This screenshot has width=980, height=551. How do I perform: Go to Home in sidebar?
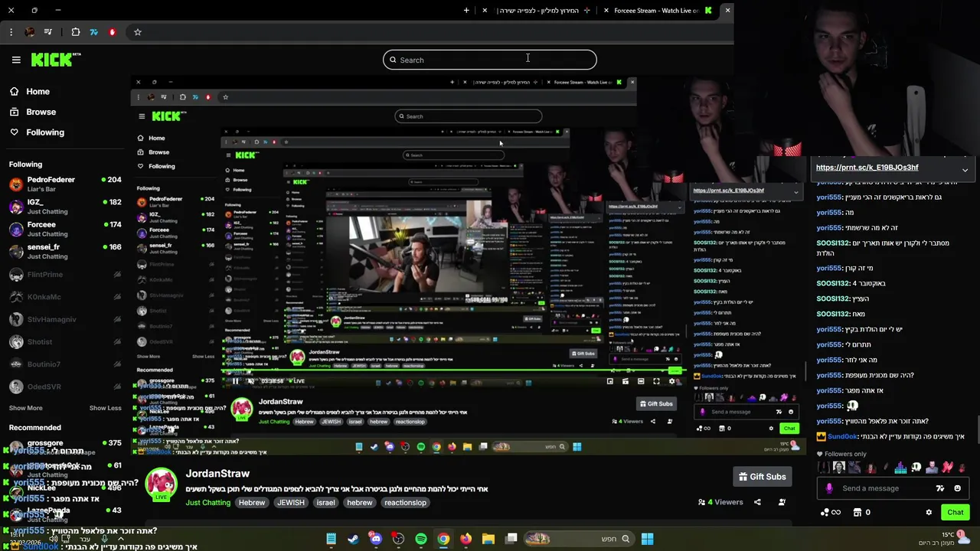pyautogui.click(x=38, y=91)
